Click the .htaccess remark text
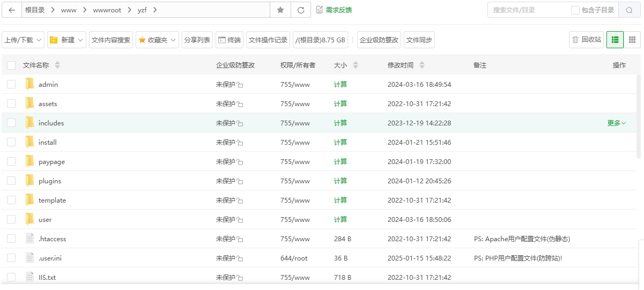This screenshot has height=290, width=644. click(x=522, y=239)
